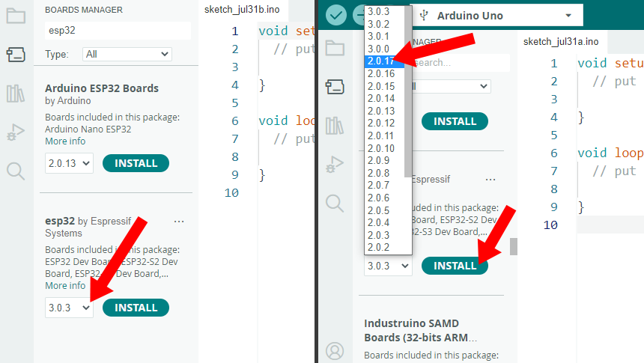Viewport: 644px width, 363px height.
Task: Install Arduino ESP32 Boards version 2.0.13
Action: [x=136, y=163]
